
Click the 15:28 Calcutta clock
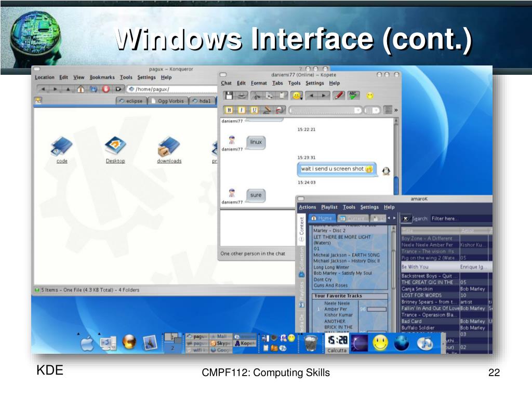tap(337, 343)
